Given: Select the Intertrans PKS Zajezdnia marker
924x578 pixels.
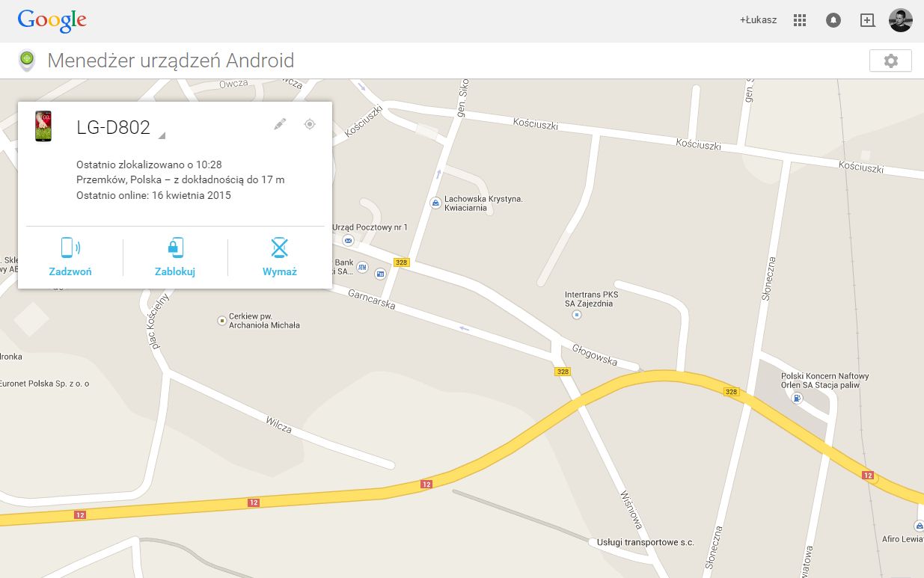Looking at the screenshot, I should click(576, 316).
